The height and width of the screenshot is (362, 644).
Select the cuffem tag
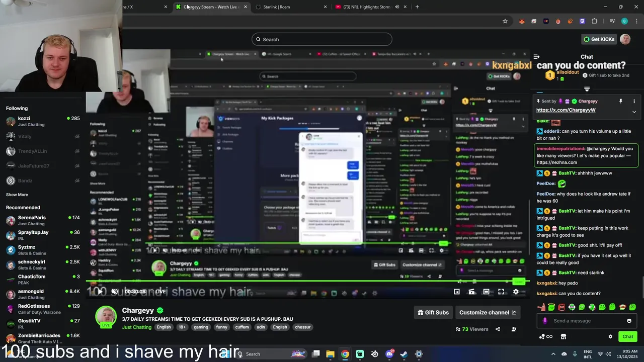(242, 327)
